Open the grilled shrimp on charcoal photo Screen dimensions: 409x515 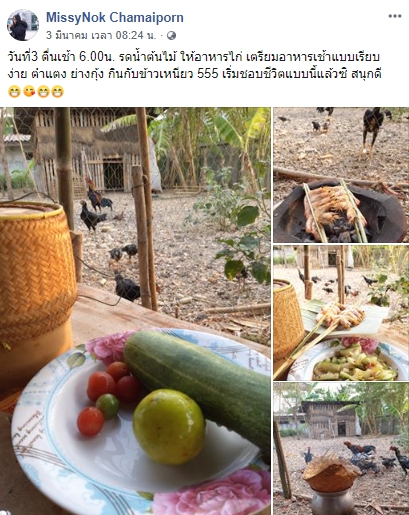(x=341, y=175)
